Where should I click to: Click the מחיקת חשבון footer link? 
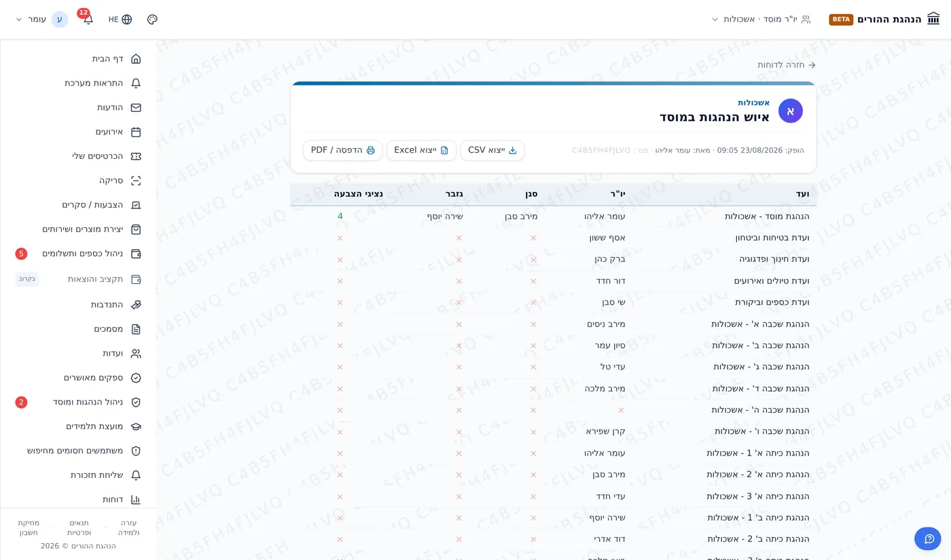[x=29, y=527]
